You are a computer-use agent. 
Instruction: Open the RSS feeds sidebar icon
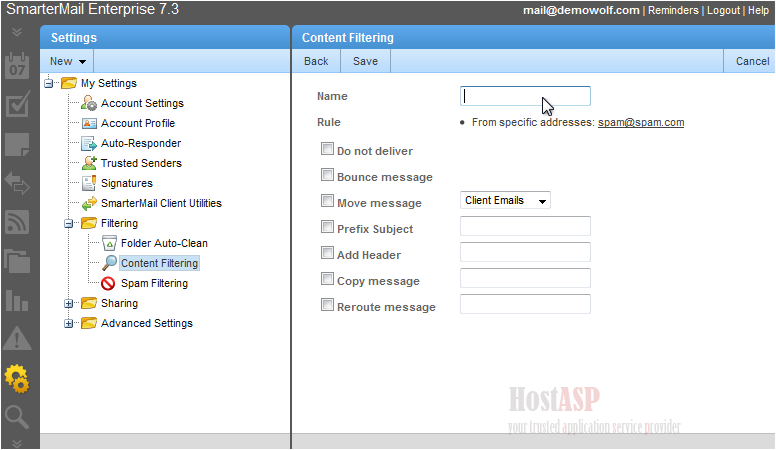pos(17,222)
